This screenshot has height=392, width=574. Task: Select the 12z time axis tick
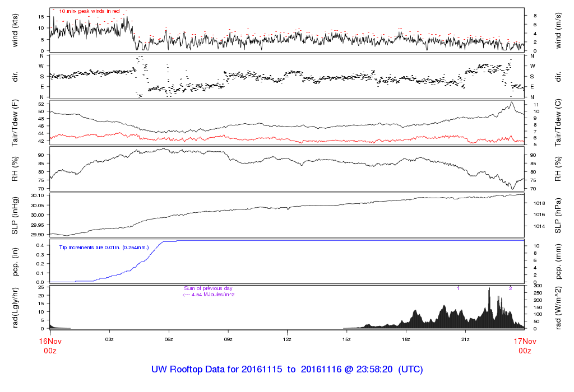287,339
